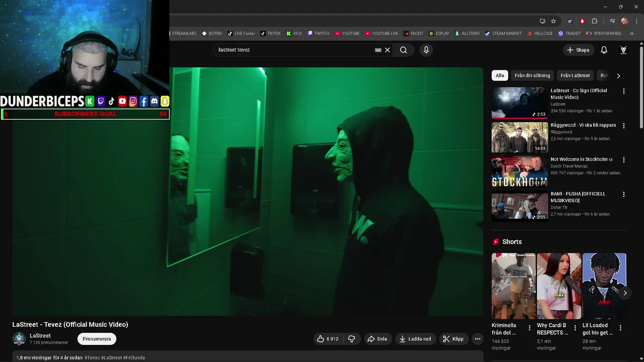This screenshot has height=362, width=644.
Task: Open the SPINTHEWHEEL bookmark
Action: pos(604,34)
